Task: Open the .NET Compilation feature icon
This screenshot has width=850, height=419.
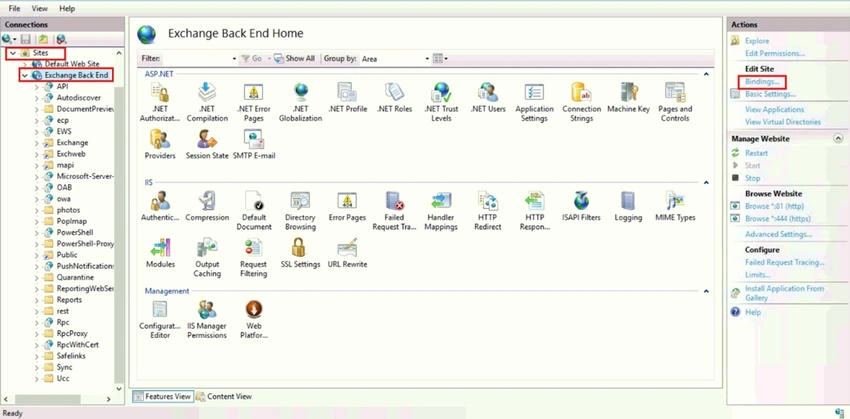Action: (x=207, y=93)
